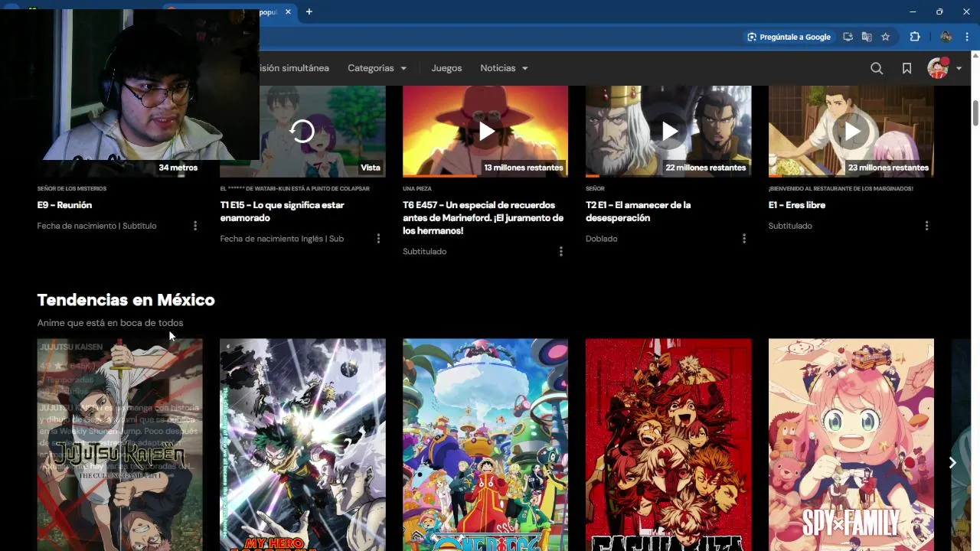
Task: Click the 22 millones restantes progress bar
Action: pyautogui.click(x=668, y=176)
